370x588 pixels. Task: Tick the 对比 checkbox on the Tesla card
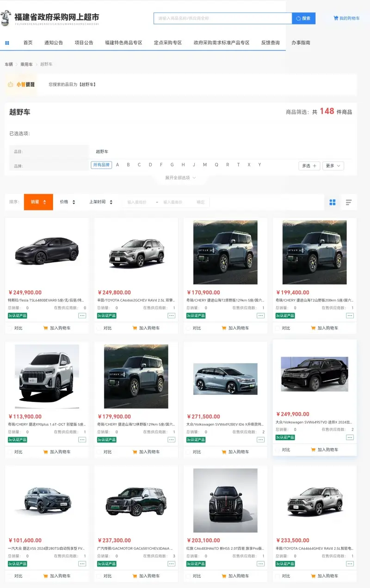(9, 328)
